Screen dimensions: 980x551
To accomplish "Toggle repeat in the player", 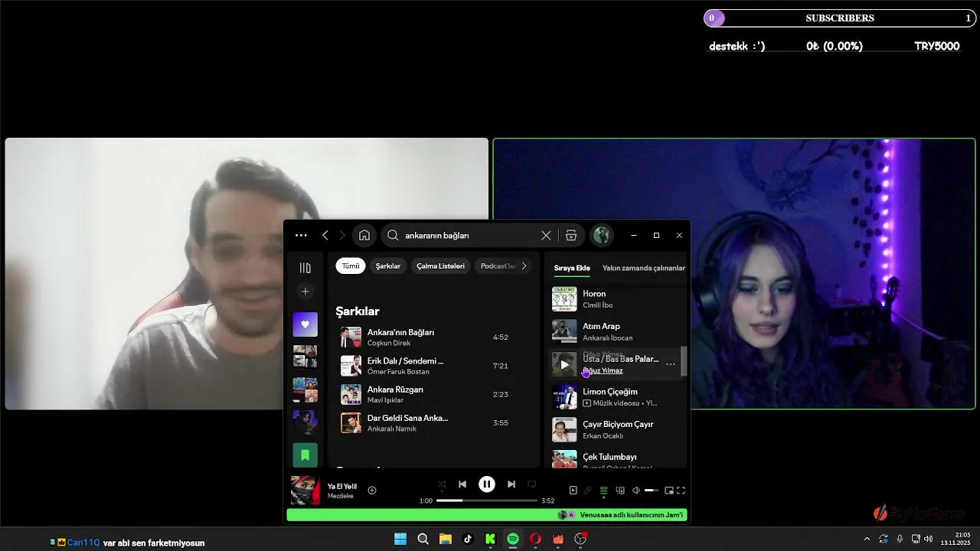I will [532, 484].
